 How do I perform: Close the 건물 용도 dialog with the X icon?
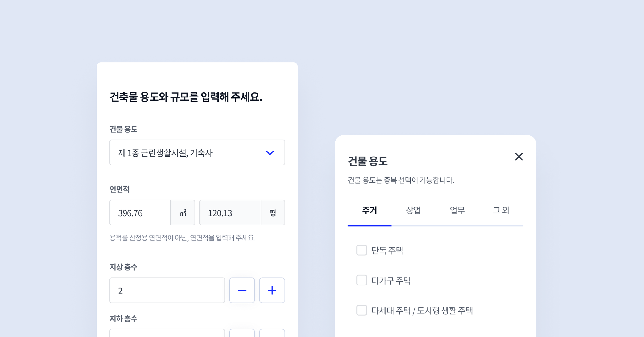coord(519,157)
